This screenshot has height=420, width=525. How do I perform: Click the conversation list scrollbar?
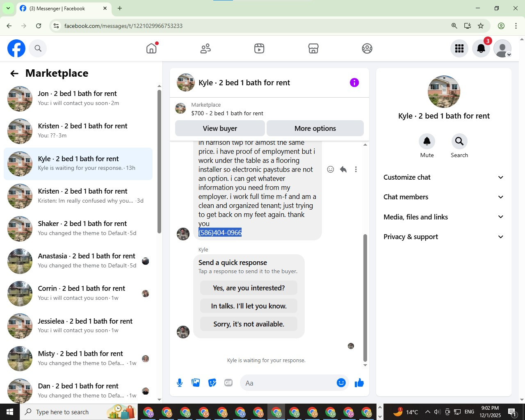[160, 161]
